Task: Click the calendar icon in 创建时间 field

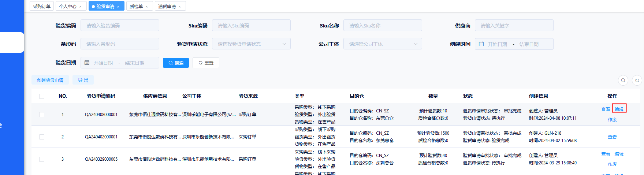Action: 481,44
